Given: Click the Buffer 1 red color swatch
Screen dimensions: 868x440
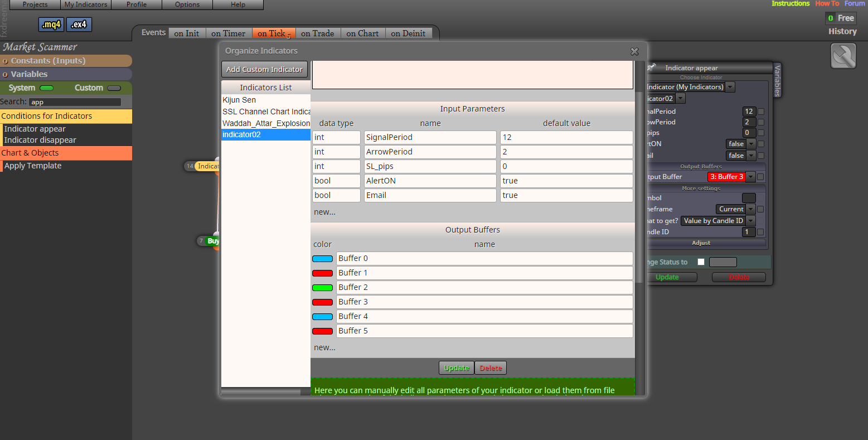Looking at the screenshot, I should pyautogui.click(x=322, y=273).
